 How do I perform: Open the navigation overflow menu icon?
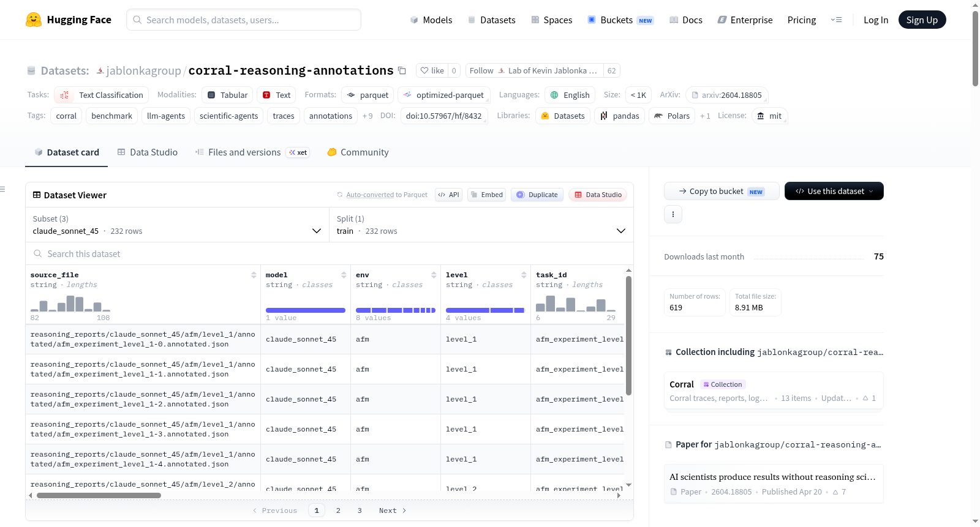836,20
